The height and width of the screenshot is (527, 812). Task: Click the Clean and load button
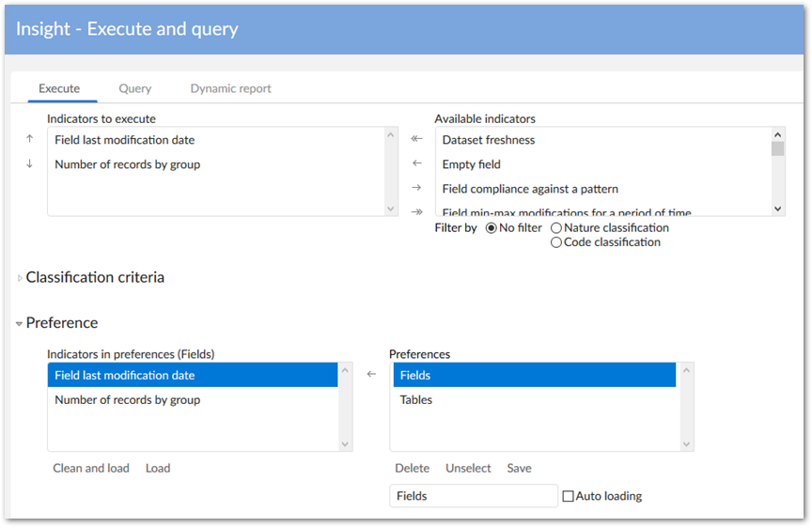pos(91,468)
